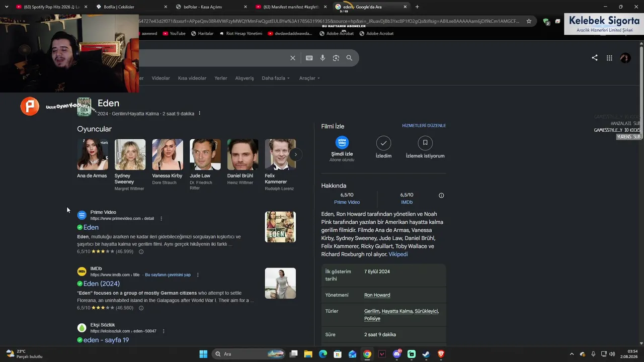
Task: Open the IMDb rating link in Hakkında
Action: [x=407, y=202]
